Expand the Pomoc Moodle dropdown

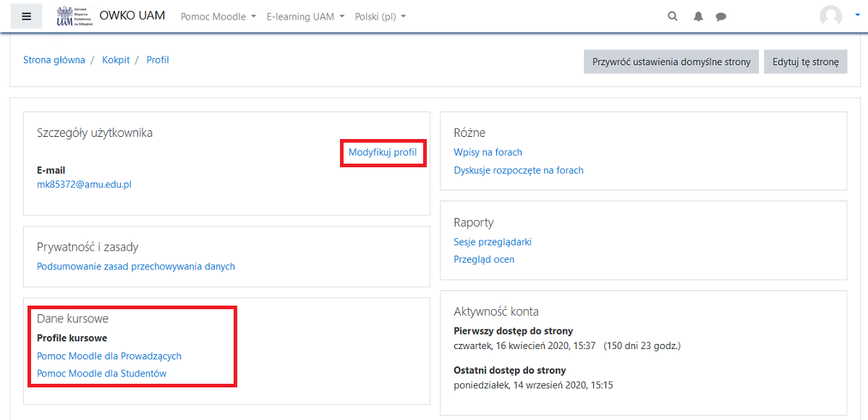pos(218,17)
